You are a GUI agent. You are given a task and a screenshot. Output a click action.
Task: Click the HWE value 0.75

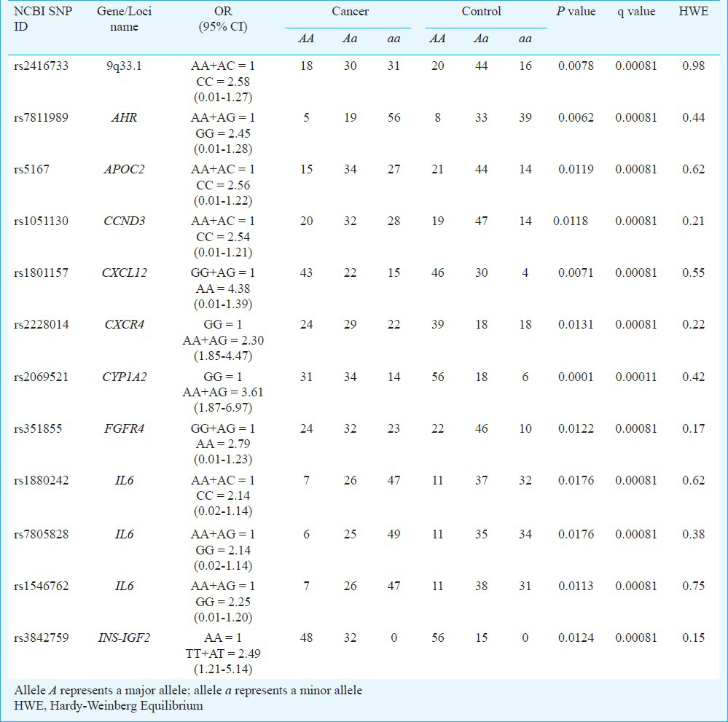(694, 586)
